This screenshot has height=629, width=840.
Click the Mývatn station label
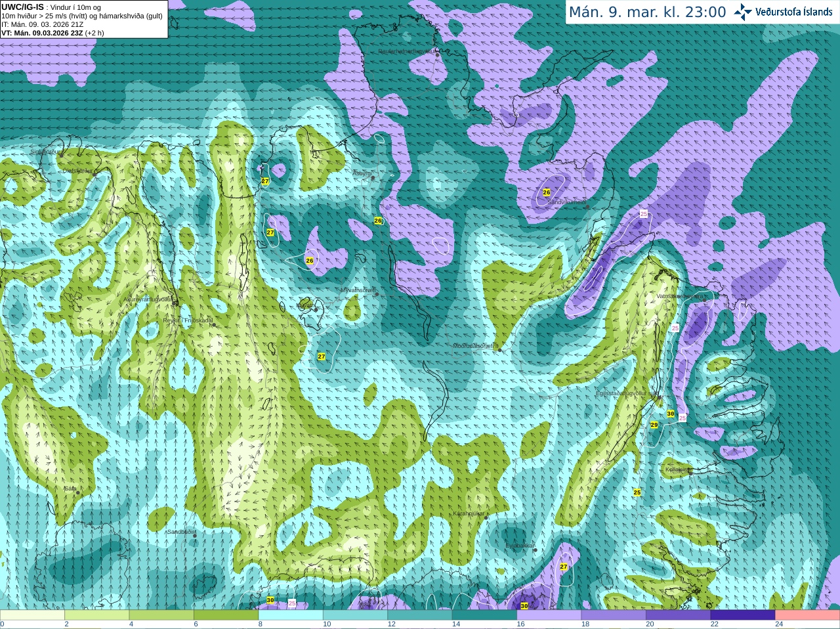[305, 305]
